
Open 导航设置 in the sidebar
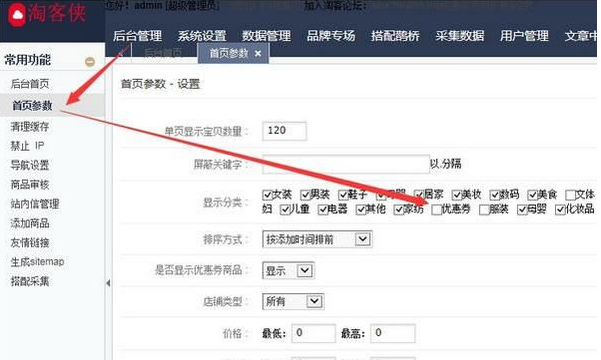(x=30, y=166)
